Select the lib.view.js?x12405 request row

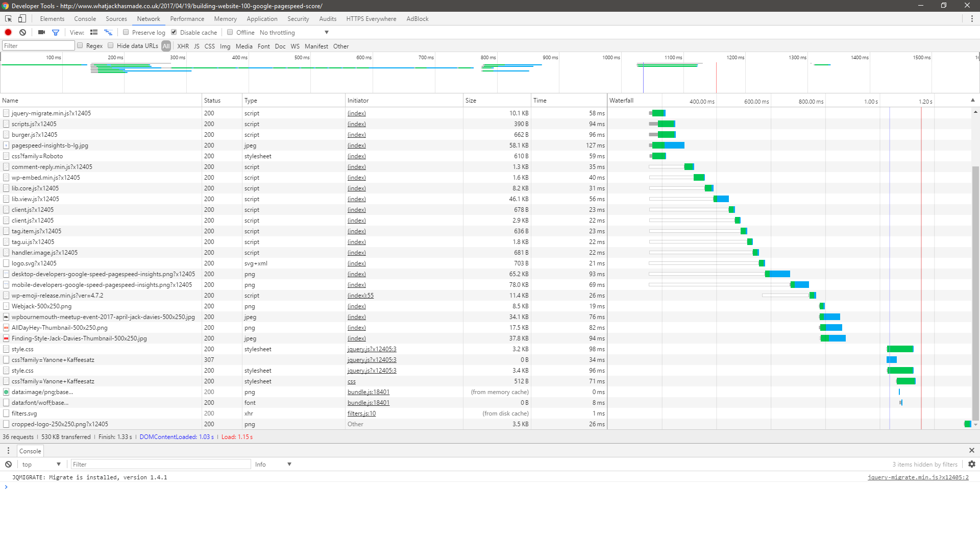point(304,199)
